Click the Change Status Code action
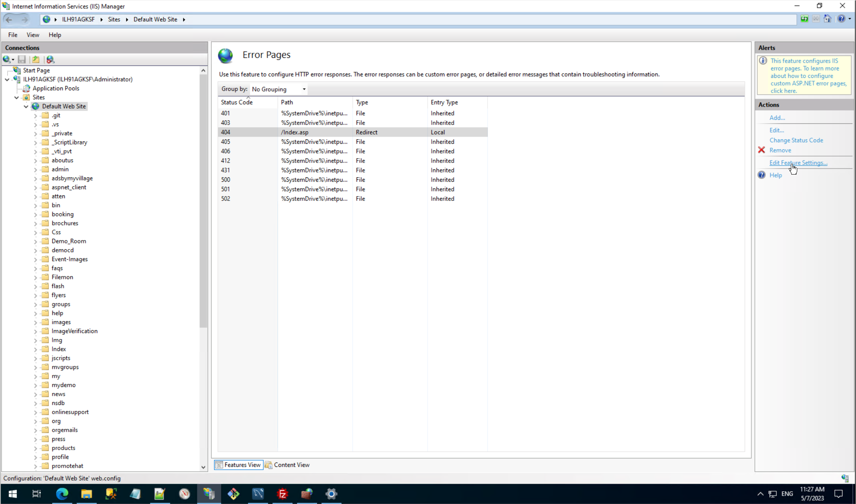856x504 pixels. click(x=796, y=140)
